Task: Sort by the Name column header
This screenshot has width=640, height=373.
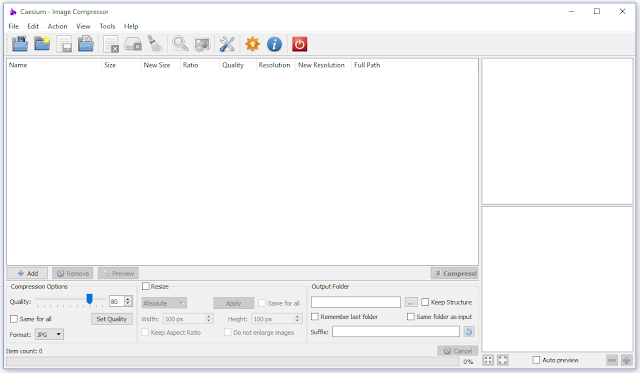Action: coord(53,65)
